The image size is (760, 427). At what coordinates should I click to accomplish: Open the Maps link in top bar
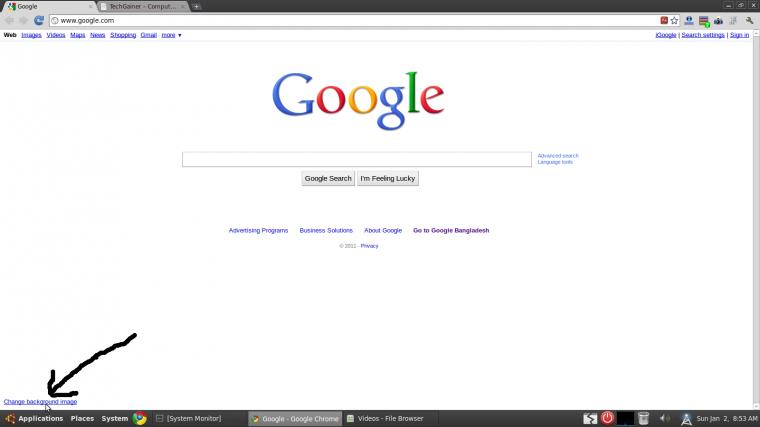coord(78,35)
